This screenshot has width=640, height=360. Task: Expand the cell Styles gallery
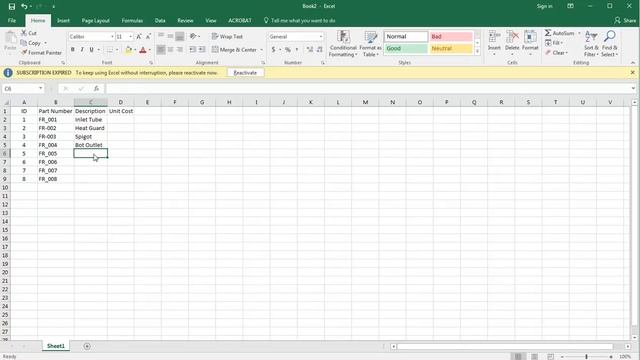pyautogui.click(x=477, y=51)
